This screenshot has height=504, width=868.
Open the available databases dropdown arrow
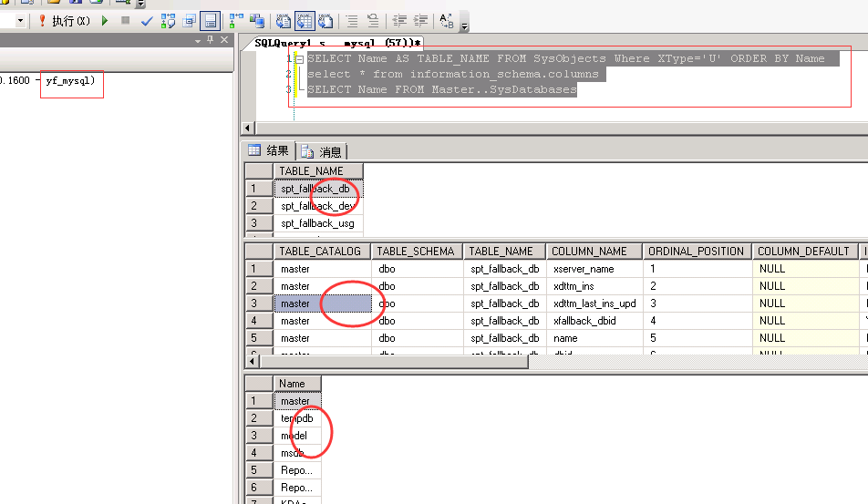[20, 20]
